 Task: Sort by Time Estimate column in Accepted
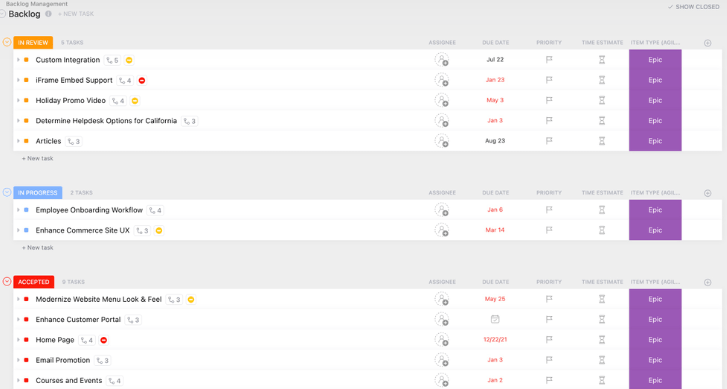(602, 282)
